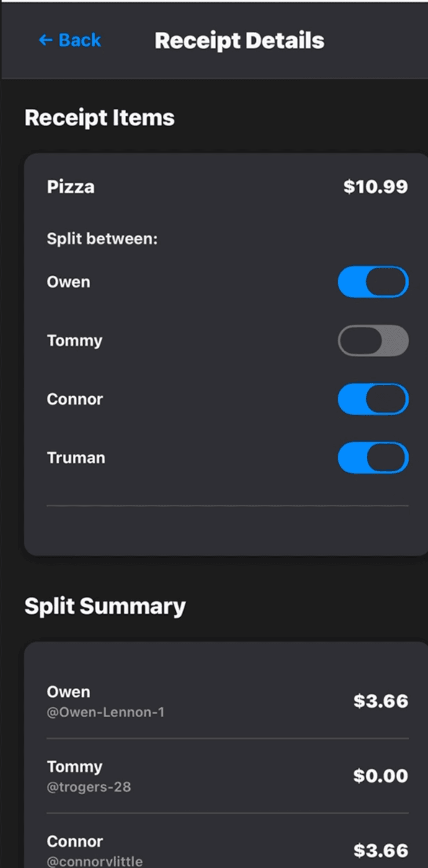
Task: Select the Pizza item name
Action: (x=71, y=187)
